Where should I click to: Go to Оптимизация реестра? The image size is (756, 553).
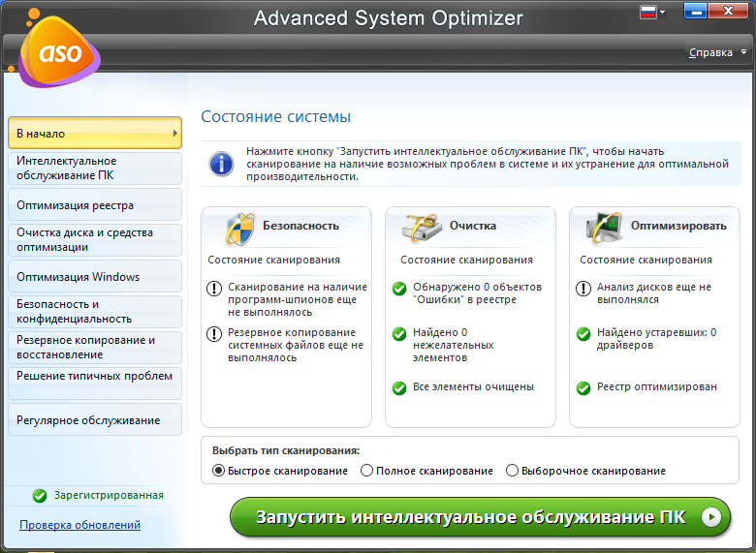coord(95,204)
